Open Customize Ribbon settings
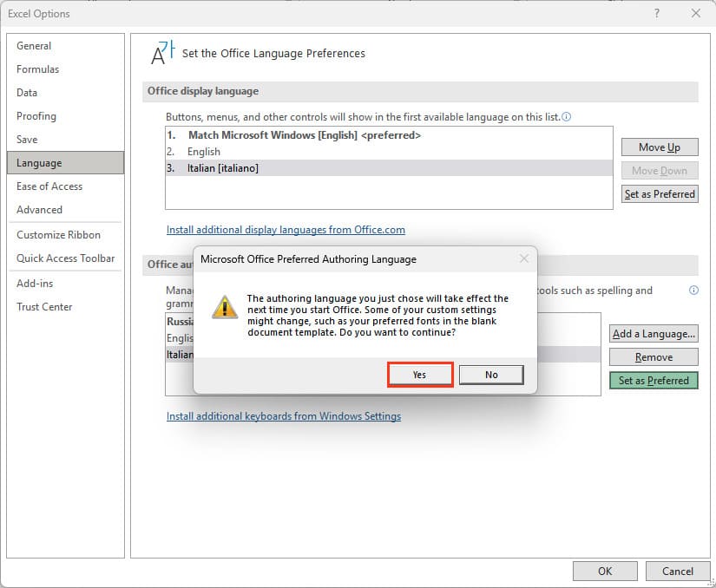 pyautogui.click(x=65, y=234)
